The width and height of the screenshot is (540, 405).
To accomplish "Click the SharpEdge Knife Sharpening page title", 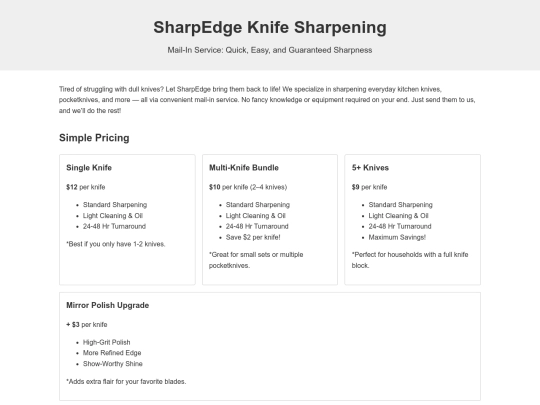I will click(x=270, y=28).
